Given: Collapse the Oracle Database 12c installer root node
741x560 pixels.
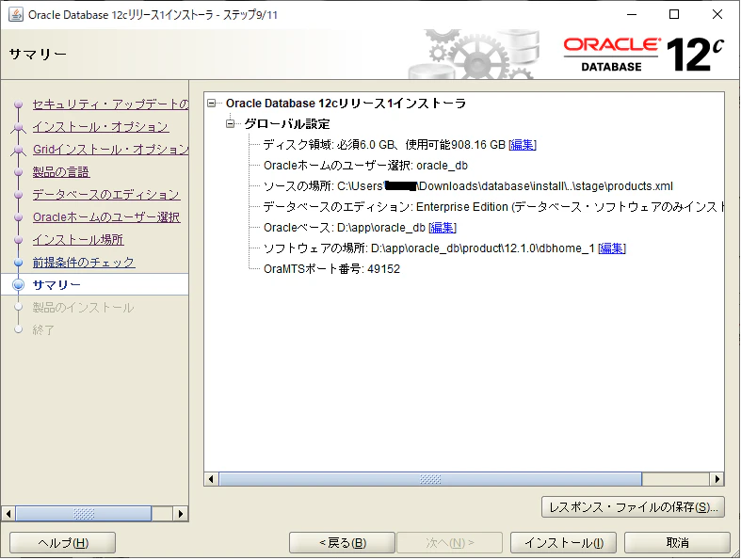Looking at the screenshot, I should pyautogui.click(x=211, y=103).
